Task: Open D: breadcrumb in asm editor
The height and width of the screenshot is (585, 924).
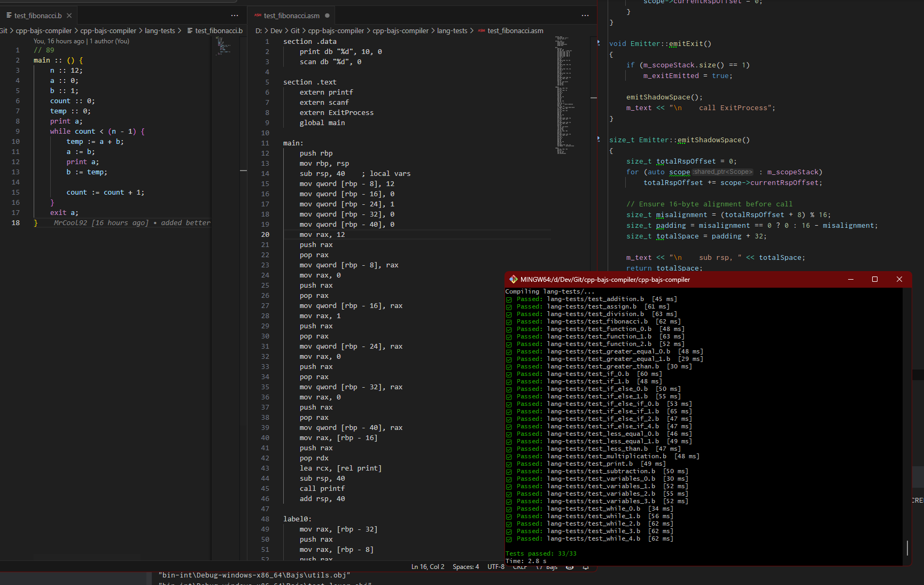Action: pyautogui.click(x=259, y=30)
